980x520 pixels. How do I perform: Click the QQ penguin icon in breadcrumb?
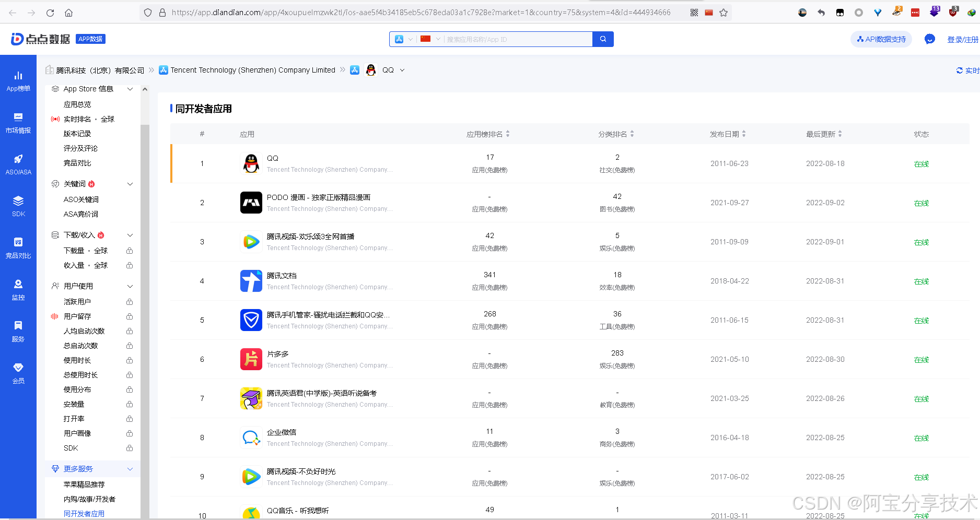(x=371, y=70)
